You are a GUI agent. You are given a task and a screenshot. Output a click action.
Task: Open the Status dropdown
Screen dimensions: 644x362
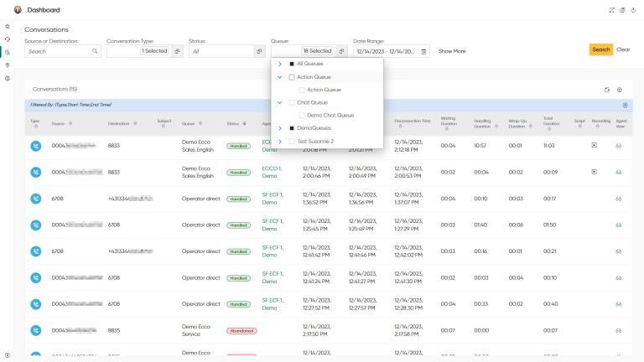226,51
